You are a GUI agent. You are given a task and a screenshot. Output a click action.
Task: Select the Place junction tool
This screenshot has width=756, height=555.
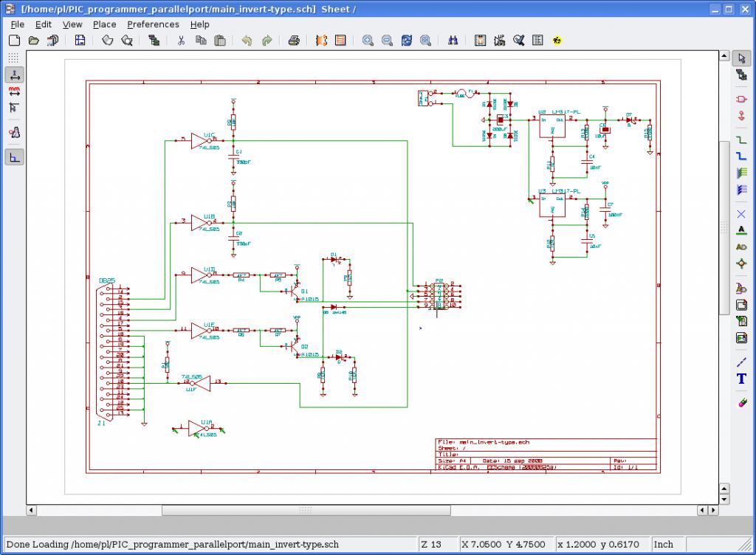[x=741, y=263]
